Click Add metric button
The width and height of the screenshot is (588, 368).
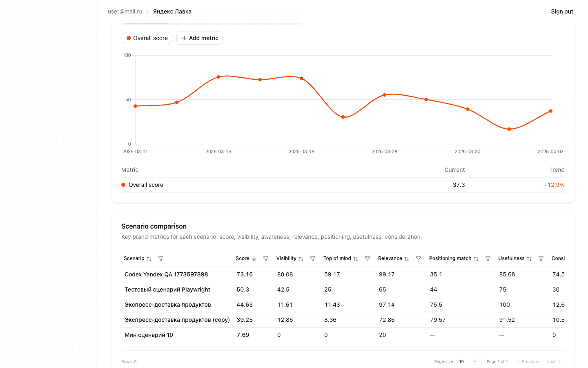[x=200, y=38]
